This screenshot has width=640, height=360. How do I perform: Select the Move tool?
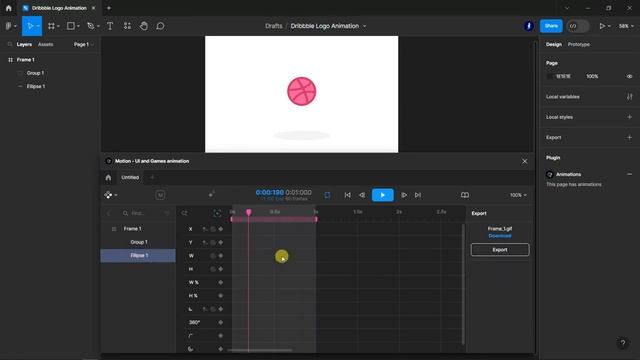30,26
